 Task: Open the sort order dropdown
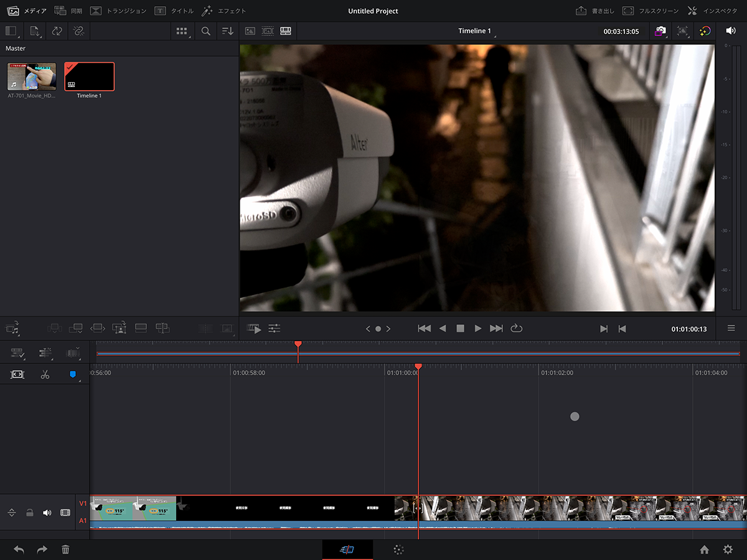click(228, 31)
